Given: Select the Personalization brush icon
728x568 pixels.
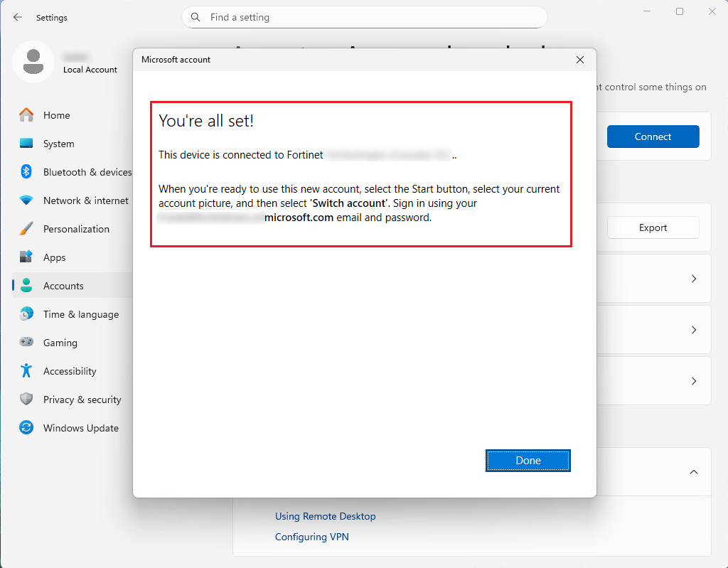Looking at the screenshot, I should pos(25,228).
